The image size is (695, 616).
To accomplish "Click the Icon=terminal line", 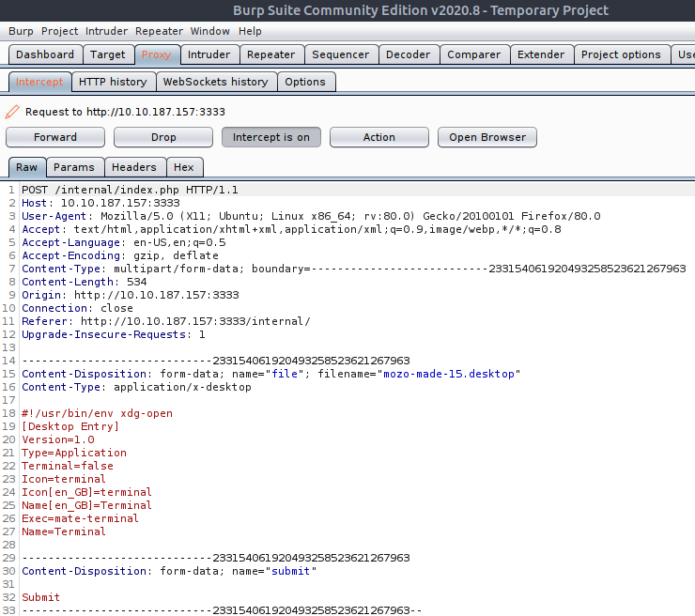I will (64, 479).
